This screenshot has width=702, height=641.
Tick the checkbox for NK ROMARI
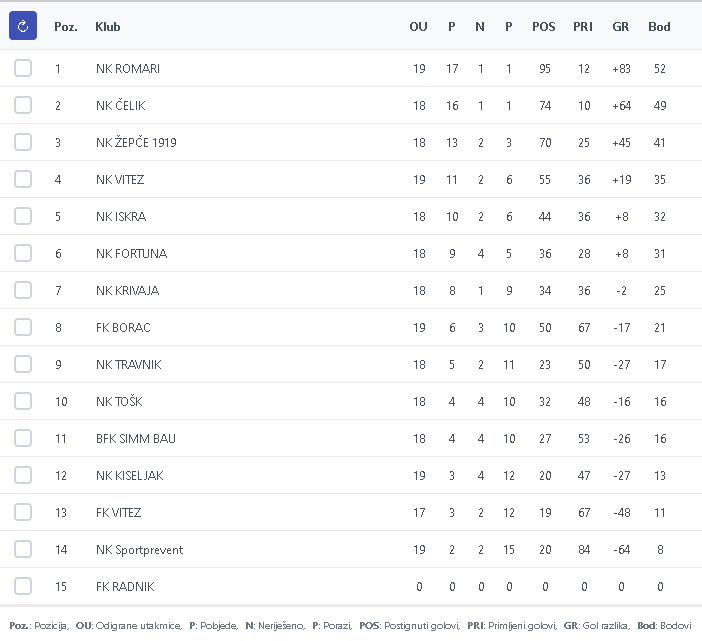(23, 68)
